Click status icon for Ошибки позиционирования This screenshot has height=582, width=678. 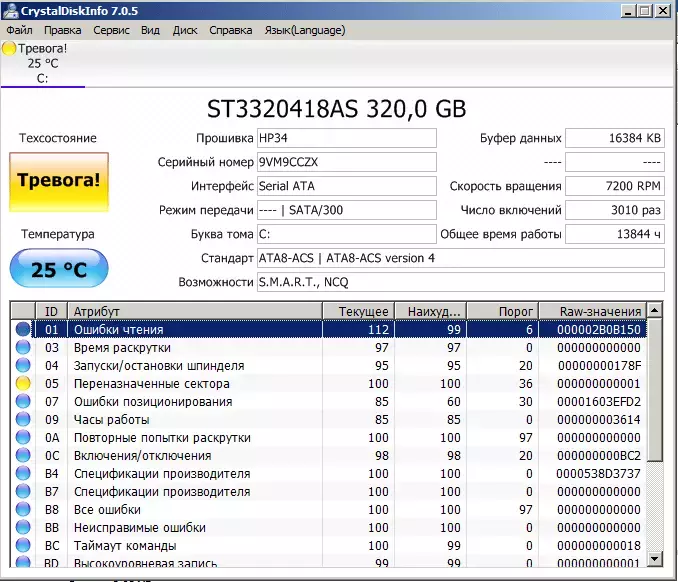pos(23,401)
